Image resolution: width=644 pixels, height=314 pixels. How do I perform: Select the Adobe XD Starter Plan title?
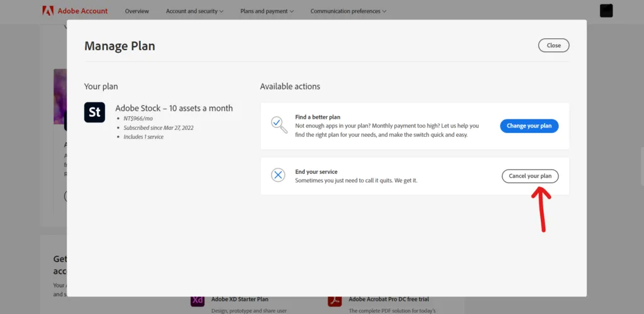coord(240,300)
